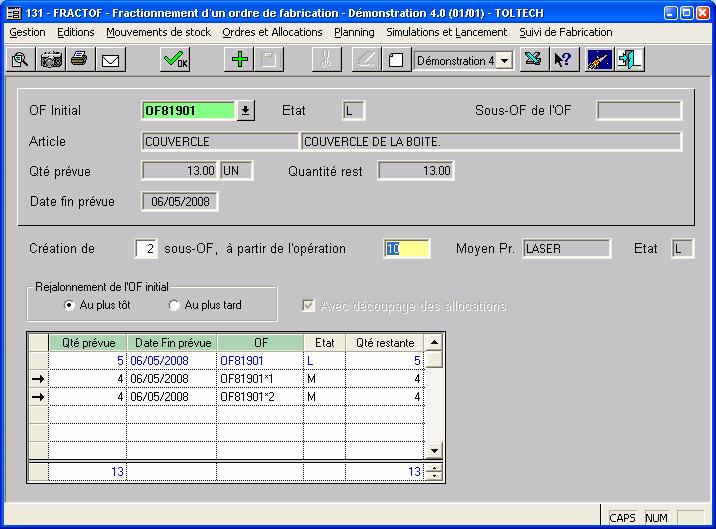Toggle Avec découpage des allocations checkbox
This screenshot has width=716, height=529.
(x=309, y=306)
